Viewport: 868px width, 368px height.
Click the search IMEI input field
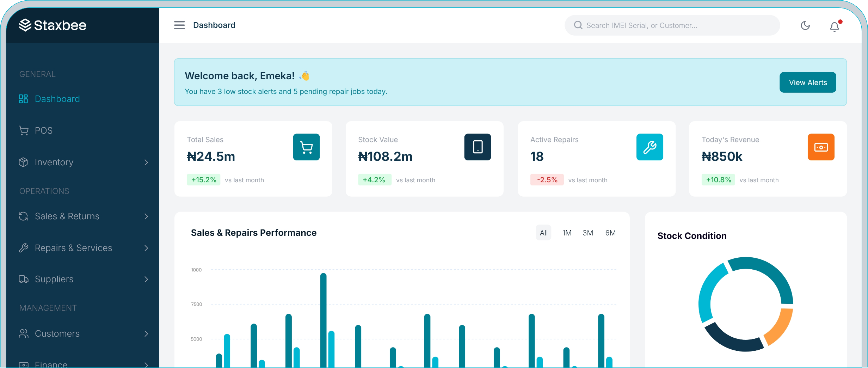(671, 25)
